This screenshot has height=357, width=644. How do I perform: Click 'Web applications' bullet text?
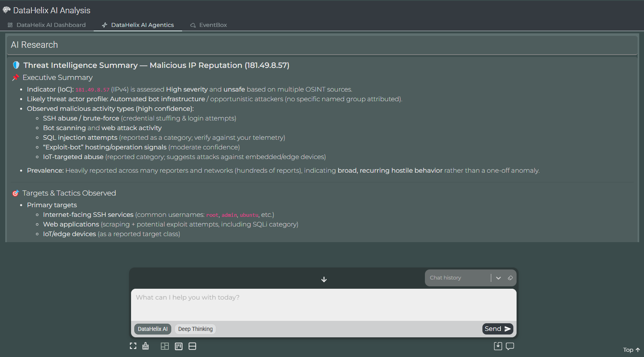71,224
